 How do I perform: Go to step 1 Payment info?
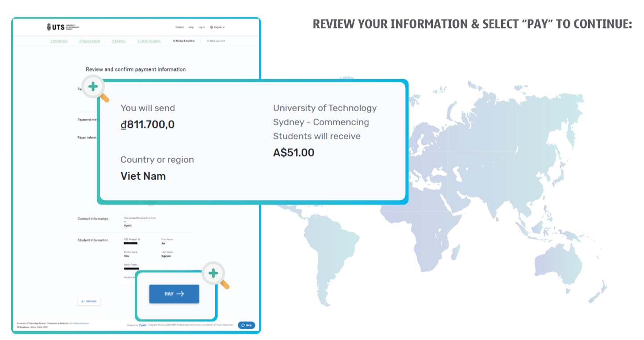[x=59, y=41]
